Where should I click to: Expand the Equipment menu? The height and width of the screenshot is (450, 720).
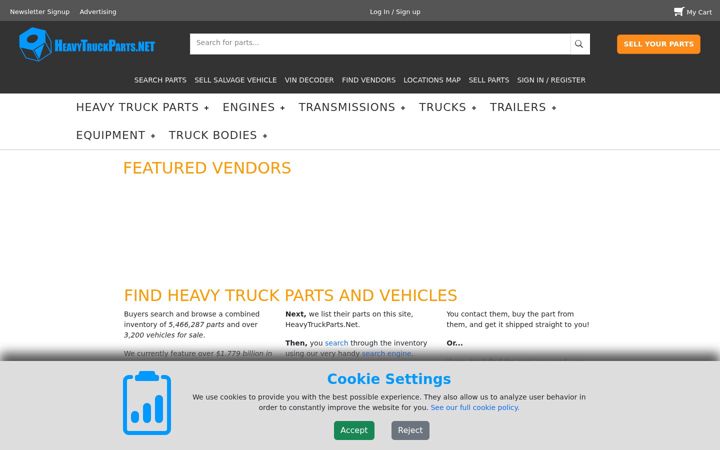[x=116, y=135]
